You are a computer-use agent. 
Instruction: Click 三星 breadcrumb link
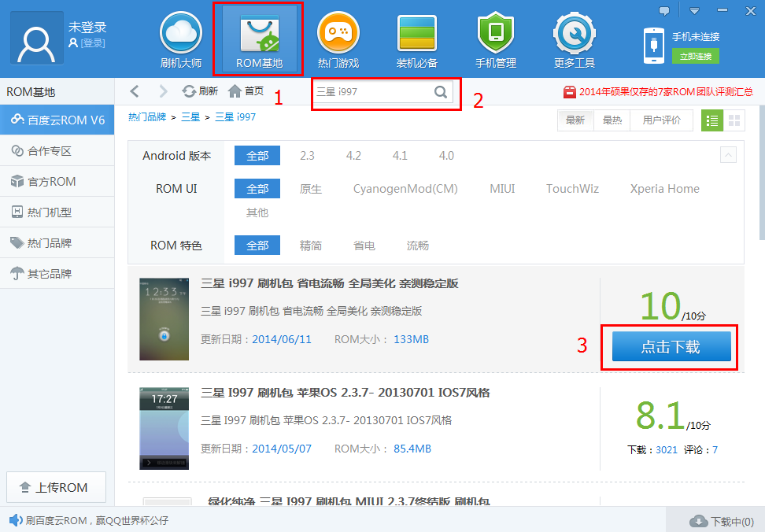190,117
